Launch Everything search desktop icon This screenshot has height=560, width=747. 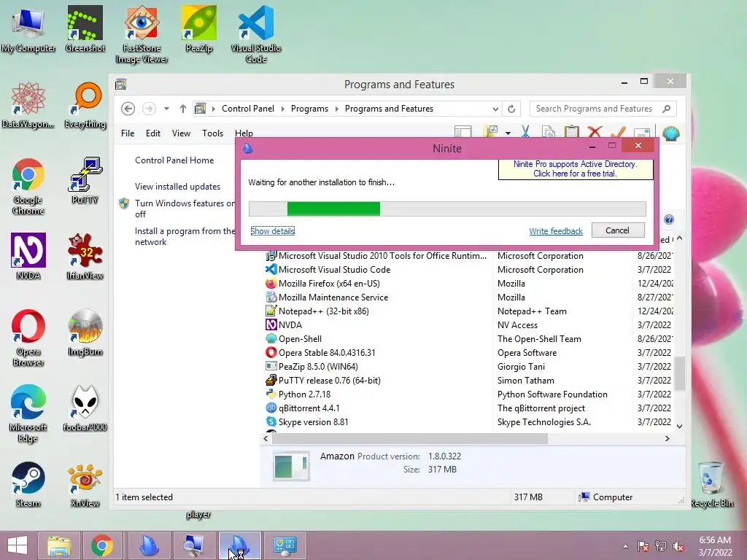[85, 106]
